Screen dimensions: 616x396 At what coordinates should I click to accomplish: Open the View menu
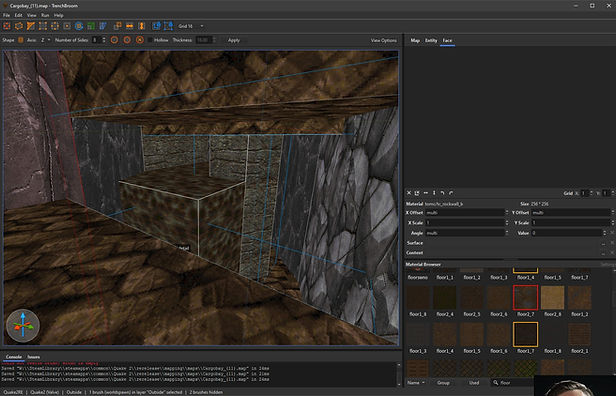(32, 15)
